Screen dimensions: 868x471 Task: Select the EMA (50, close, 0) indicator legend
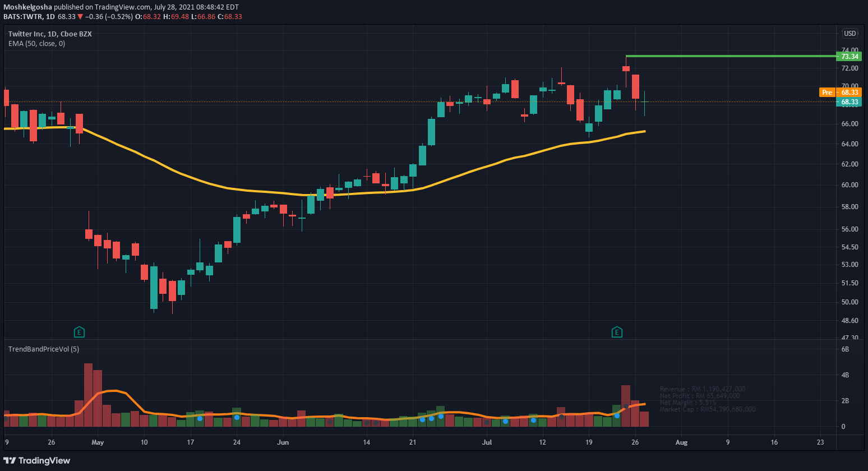[x=36, y=43]
